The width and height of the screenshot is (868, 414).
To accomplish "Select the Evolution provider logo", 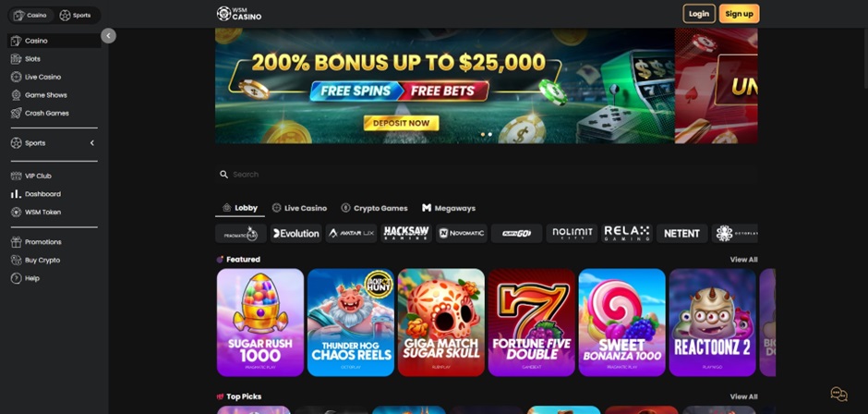I will click(296, 233).
